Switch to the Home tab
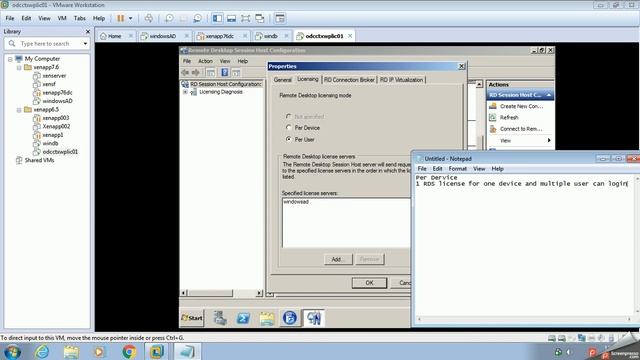 (x=114, y=36)
